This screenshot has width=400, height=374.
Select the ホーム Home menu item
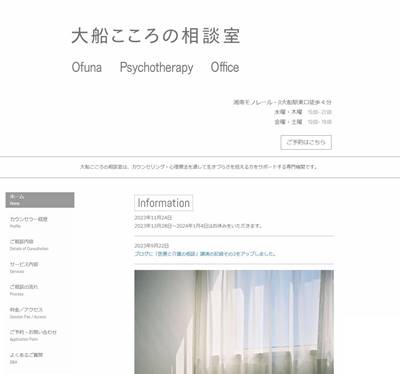[x=40, y=200]
